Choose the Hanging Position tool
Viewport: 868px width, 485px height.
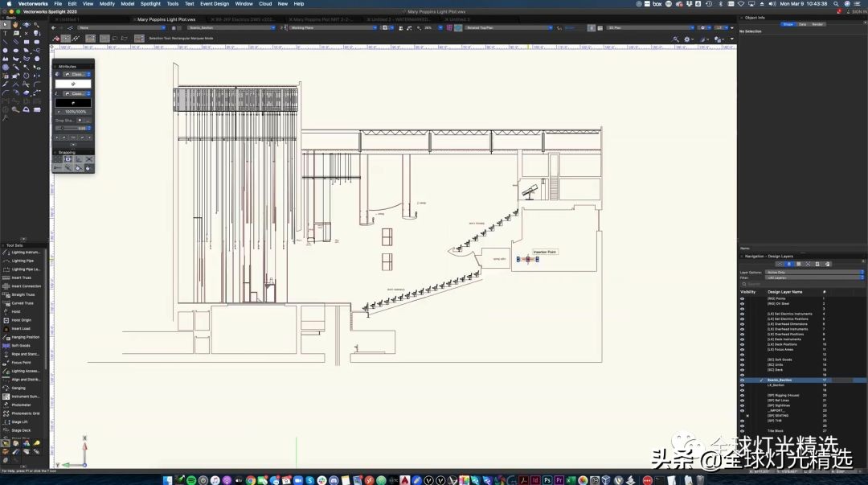tap(24, 337)
